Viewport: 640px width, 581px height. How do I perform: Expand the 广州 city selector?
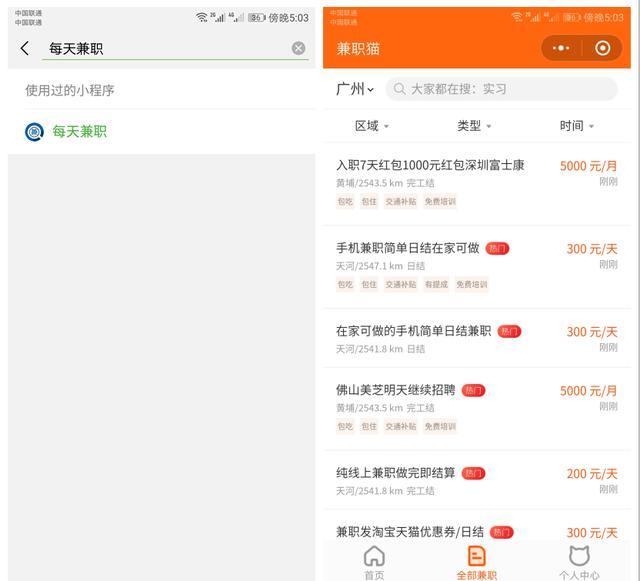coord(355,89)
